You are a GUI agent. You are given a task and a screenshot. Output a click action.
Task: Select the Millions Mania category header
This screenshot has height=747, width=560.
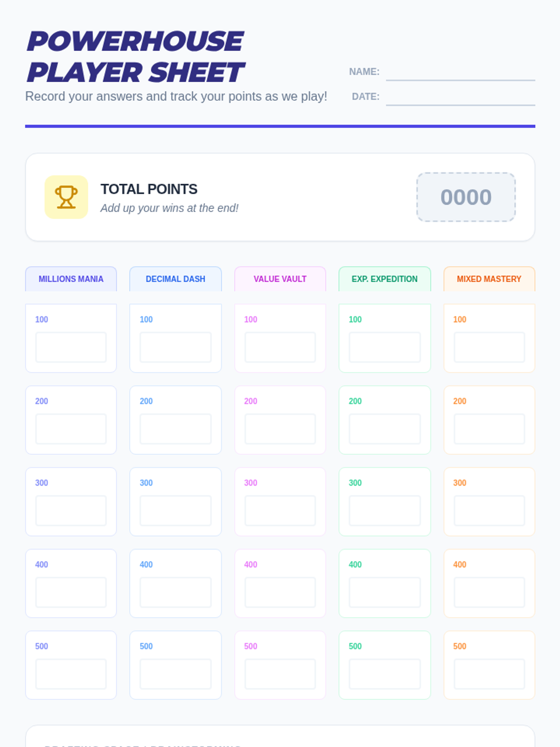click(x=71, y=279)
